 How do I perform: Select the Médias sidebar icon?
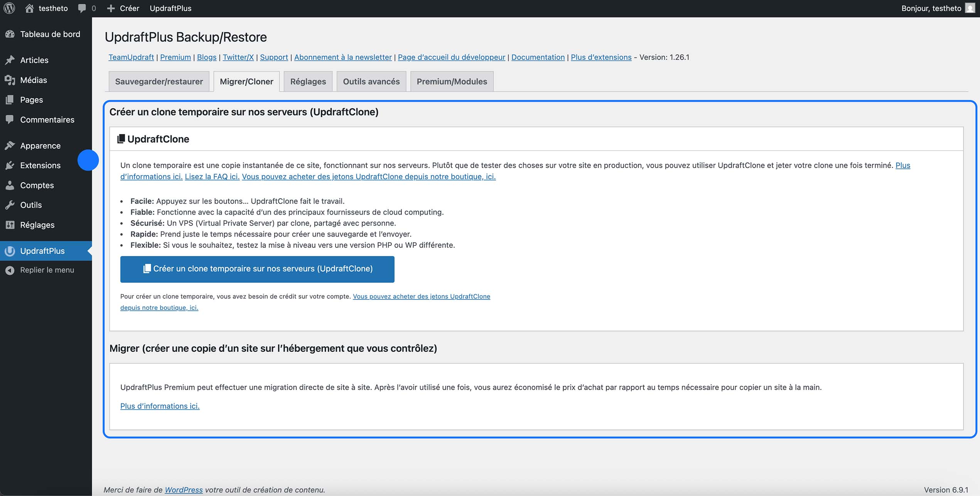(x=10, y=80)
